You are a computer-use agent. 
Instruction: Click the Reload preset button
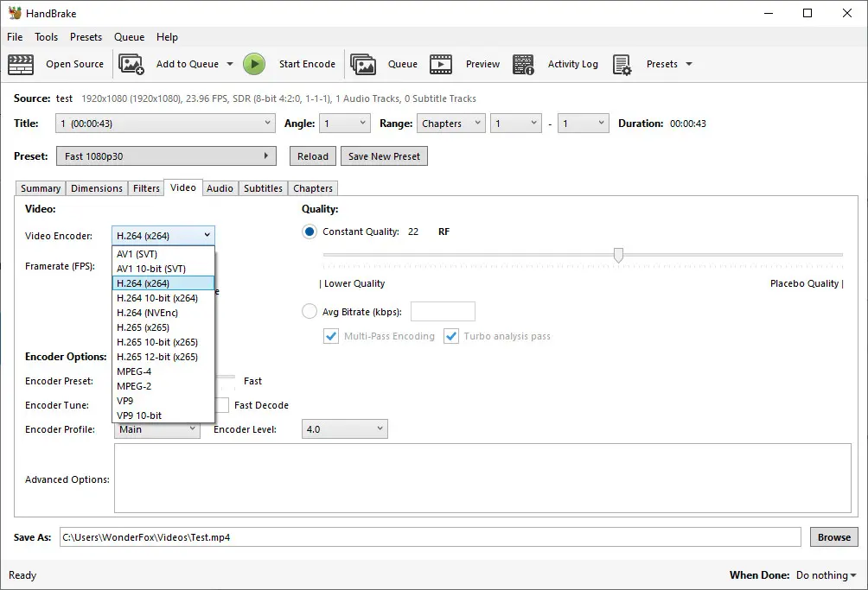click(313, 156)
